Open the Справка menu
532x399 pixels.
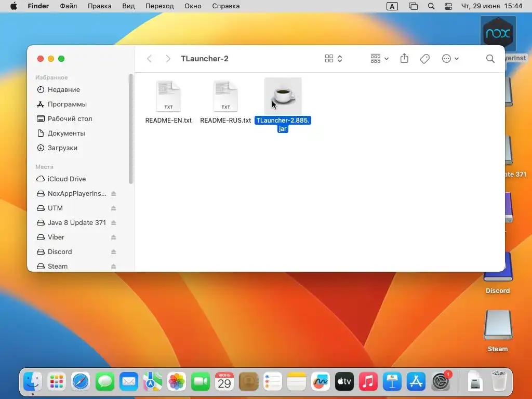[225, 6]
